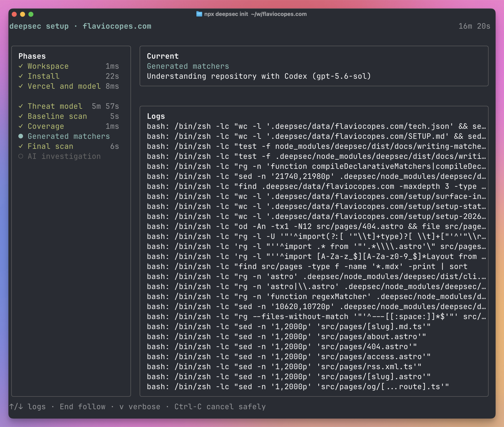Click the checkmark beside Vercel and model
This screenshot has height=427, width=504.
tap(21, 86)
